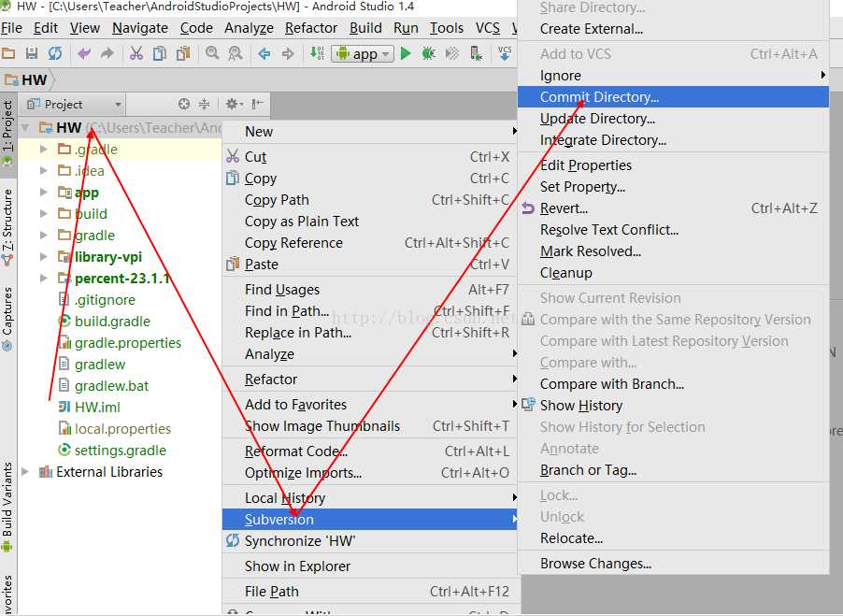Choose Show in Explorer entry
The height and width of the screenshot is (616, 843).
point(370,566)
